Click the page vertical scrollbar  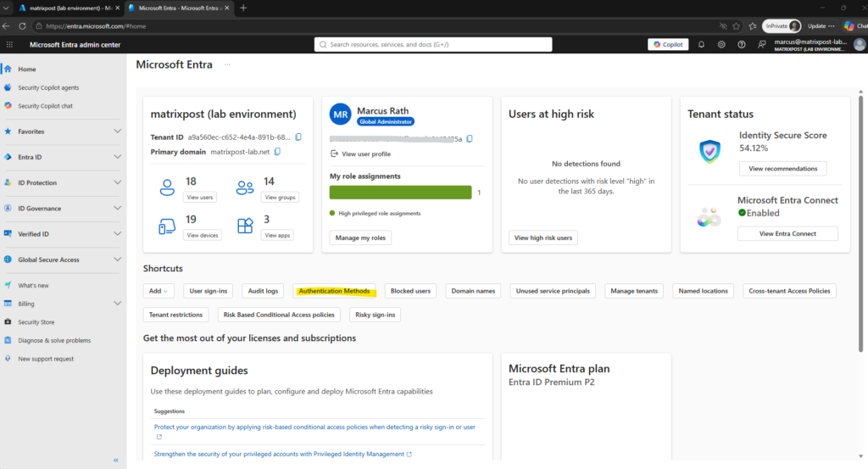[860, 224]
